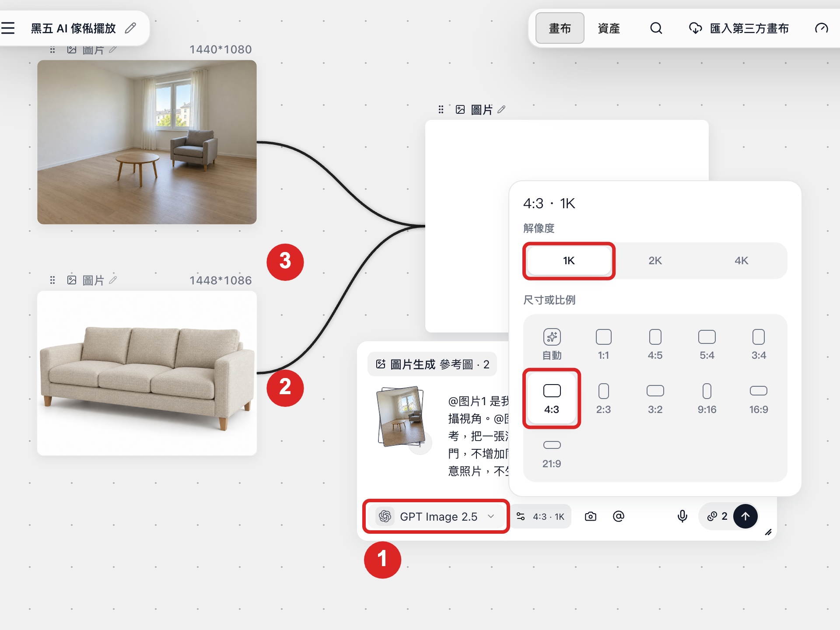Select 2K resolution option
The image size is (840, 630).
[x=655, y=261]
